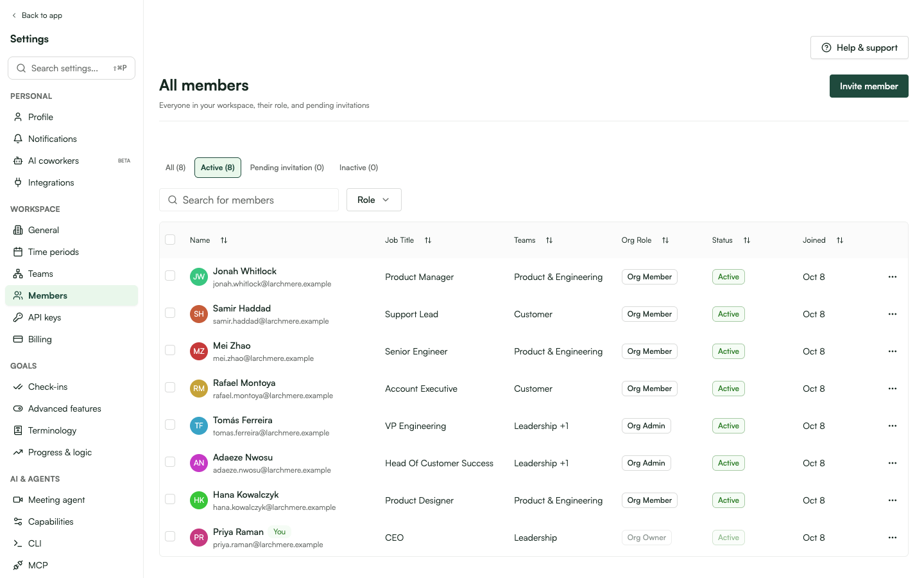This screenshot has height=578, width=924.
Task: Open Progress & logic trend icon
Action: click(x=18, y=452)
